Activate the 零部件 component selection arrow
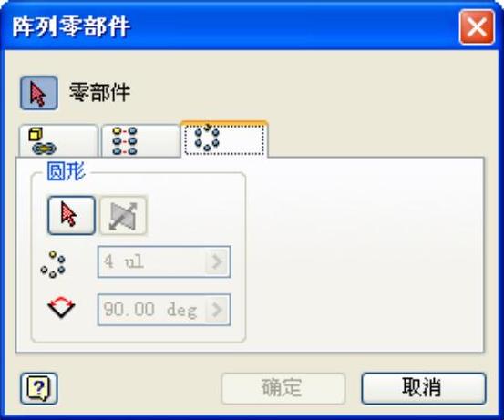The height and width of the screenshot is (420, 504). [39, 93]
